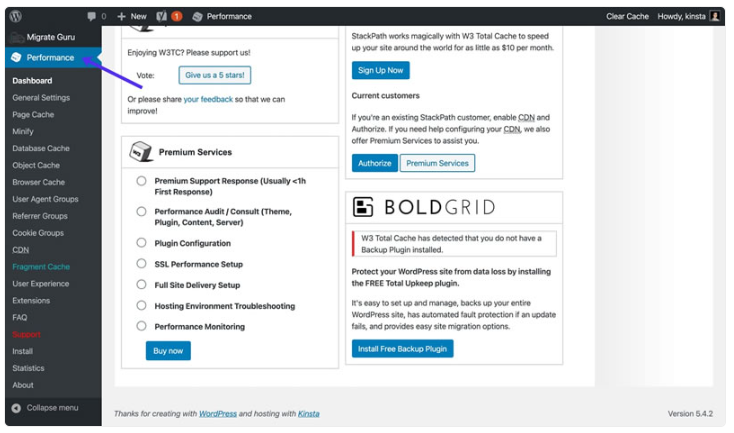Viewport: 734px width, 433px height.
Task: Click the Collapse menu arrow icon
Action: (16, 408)
